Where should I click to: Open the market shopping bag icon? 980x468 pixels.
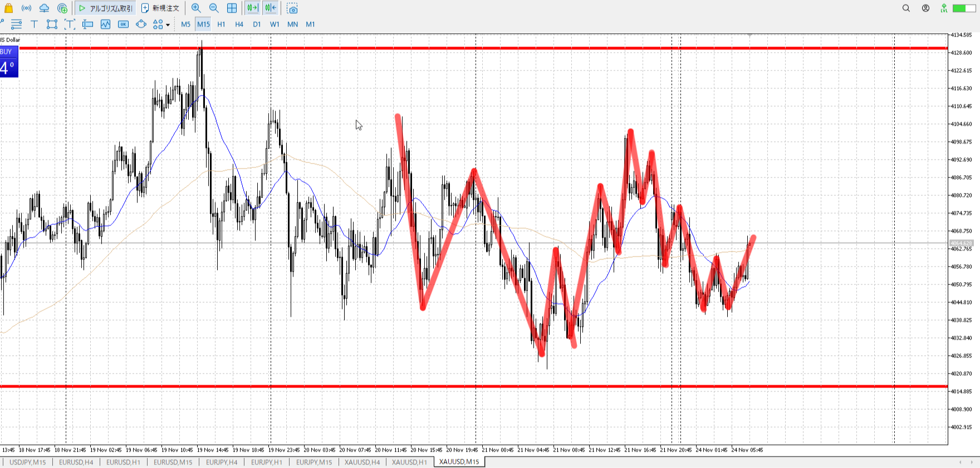(8, 8)
